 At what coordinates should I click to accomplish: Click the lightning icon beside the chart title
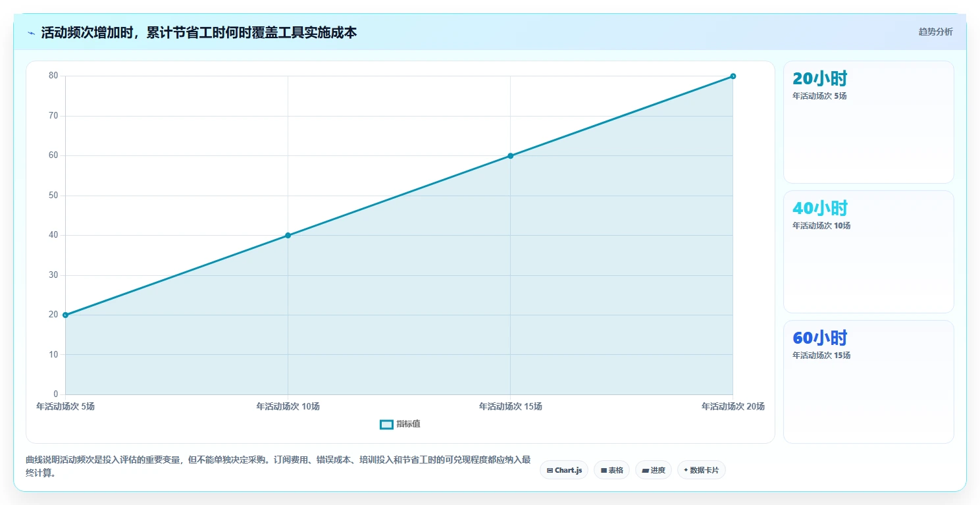click(x=31, y=33)
